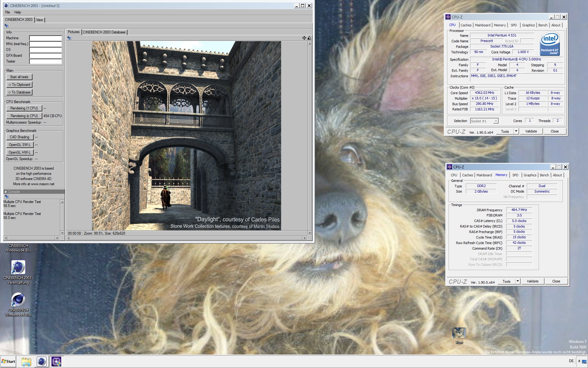Screen dimensions: 588x368
Task: Click Close button in upper CPU-Z window
Action: (x=555, y=131)
